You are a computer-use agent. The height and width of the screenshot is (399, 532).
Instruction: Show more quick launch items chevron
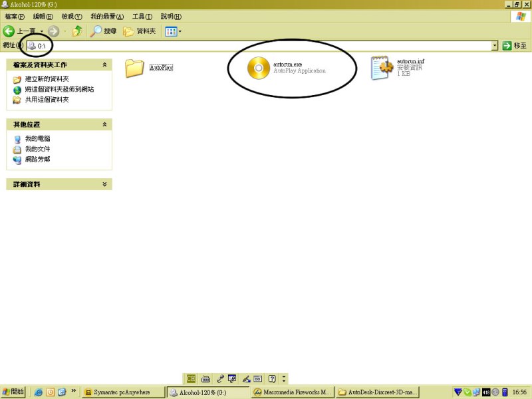(73, 391)
